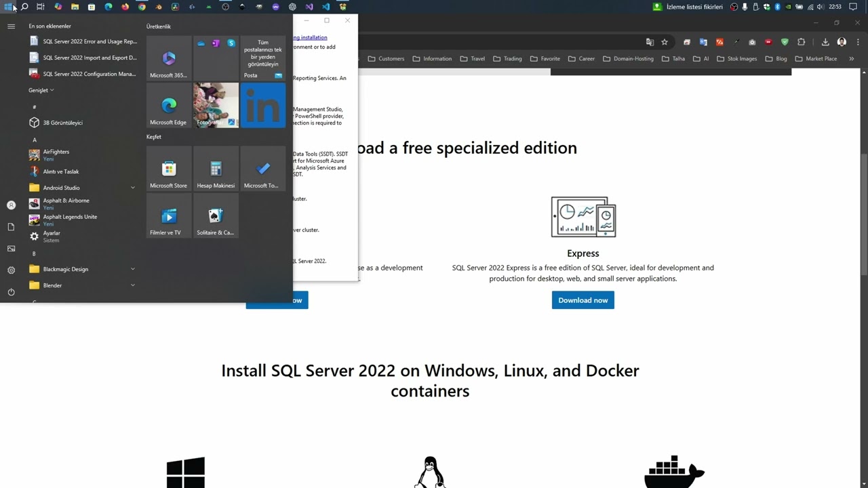Launch Visual Studio purple taskbar icon
Screen dimensions: 868x488
point(309,7)
